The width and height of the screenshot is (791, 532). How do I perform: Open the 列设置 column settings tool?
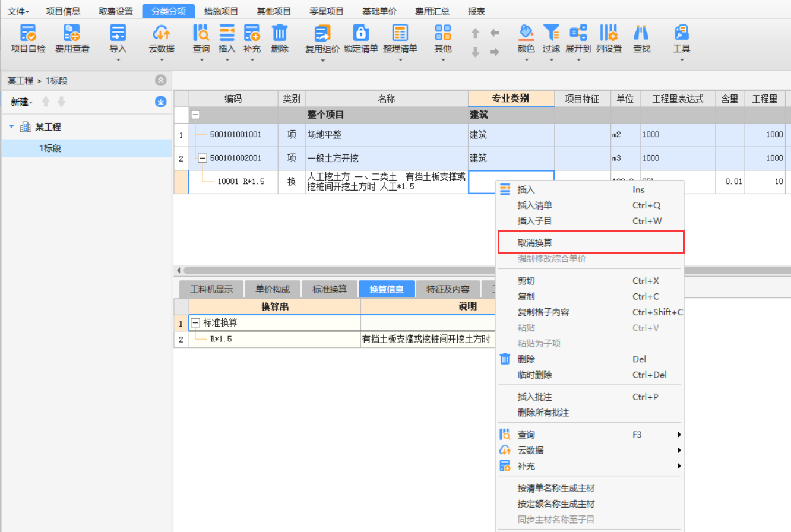(x=608, y=33)
